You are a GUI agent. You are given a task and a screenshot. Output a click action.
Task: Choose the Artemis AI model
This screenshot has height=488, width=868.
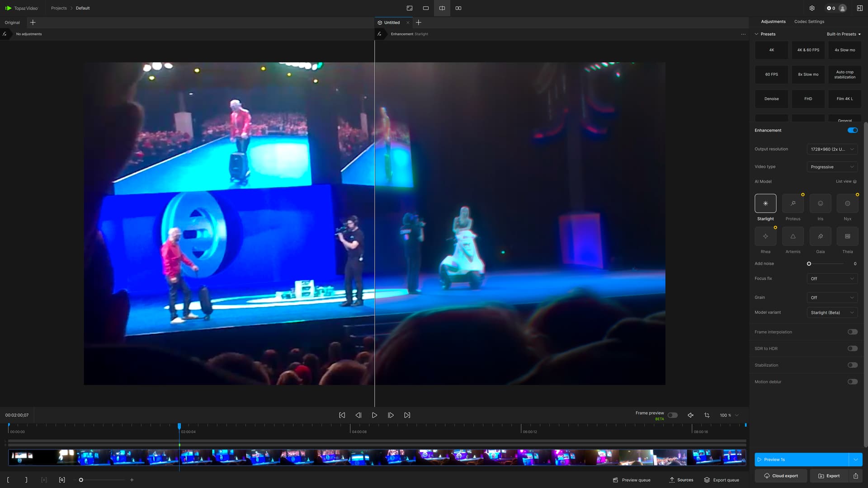click(793, 236)
